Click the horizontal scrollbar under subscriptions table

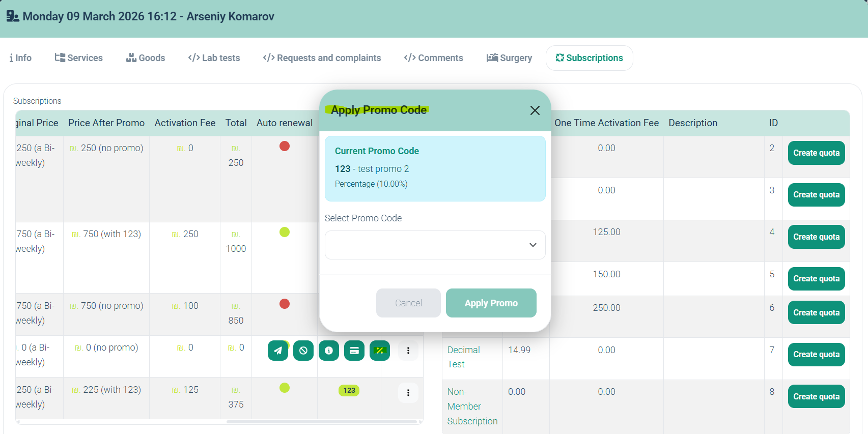tap(321, 422)
